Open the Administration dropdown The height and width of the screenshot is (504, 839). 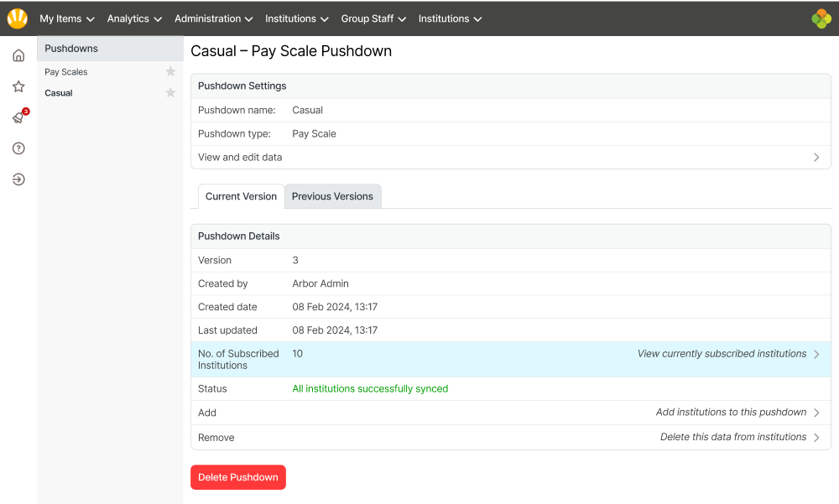213,18
